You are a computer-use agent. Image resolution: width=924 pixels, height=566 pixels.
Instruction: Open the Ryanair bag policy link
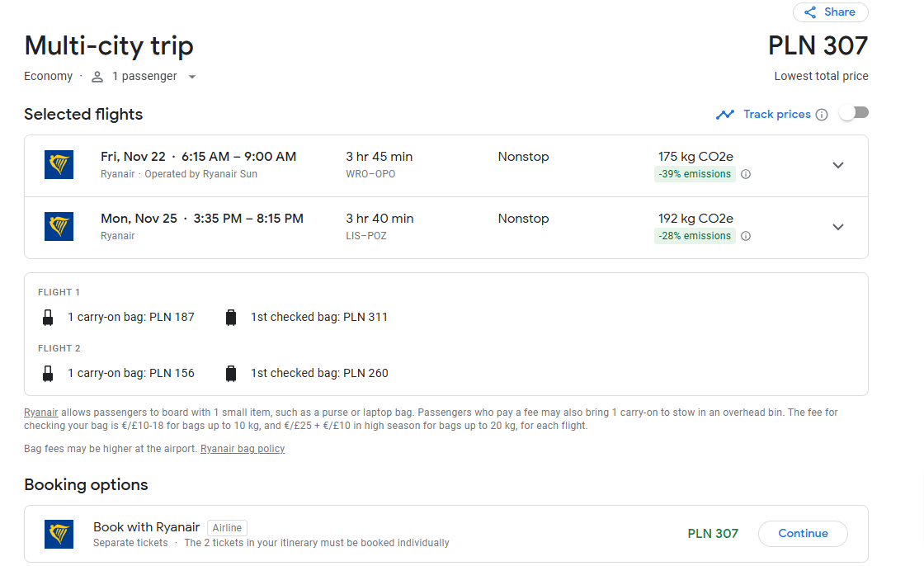pyautogui.click(x=243, y=449)
